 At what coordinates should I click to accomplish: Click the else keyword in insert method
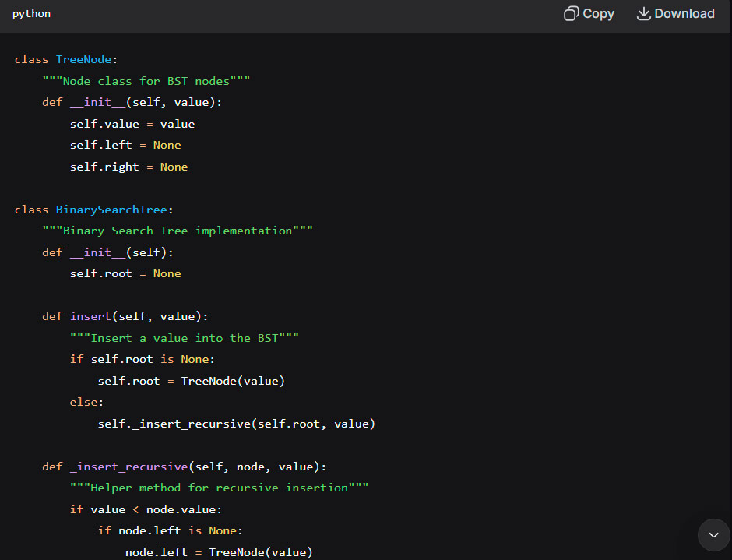coord(86,402)
